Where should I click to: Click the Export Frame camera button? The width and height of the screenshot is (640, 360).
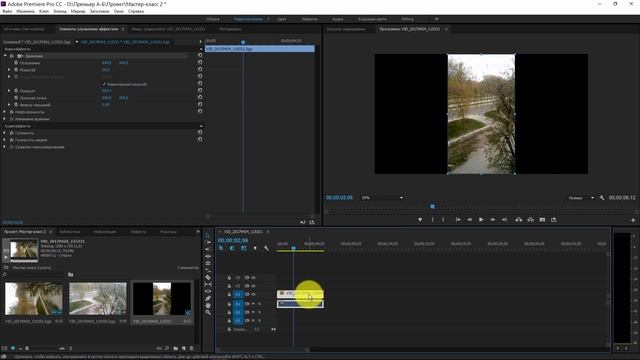coord(542,220)
